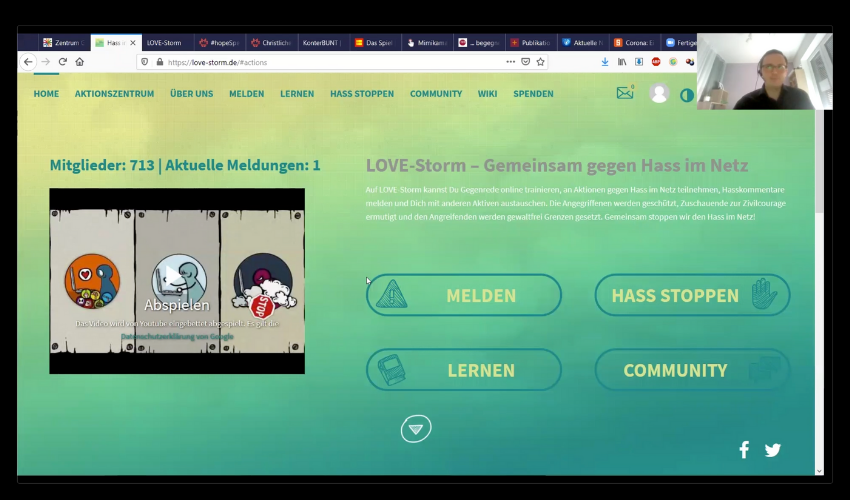Open the Firefox downloads arrow
850x500 pixels.
[605, 62]
